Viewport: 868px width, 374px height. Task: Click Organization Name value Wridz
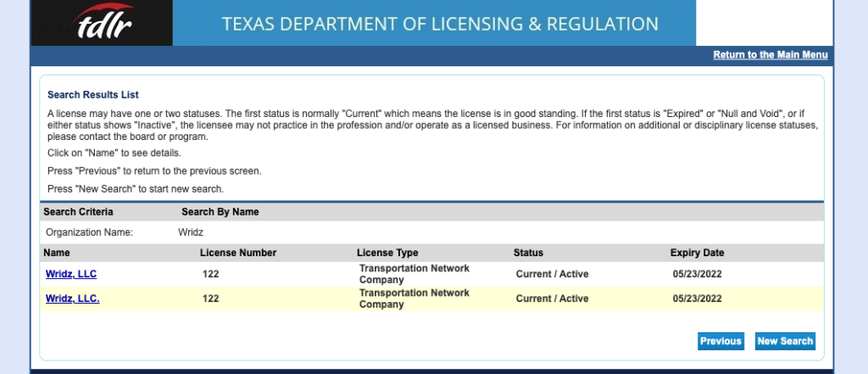(x=191, y=232)
